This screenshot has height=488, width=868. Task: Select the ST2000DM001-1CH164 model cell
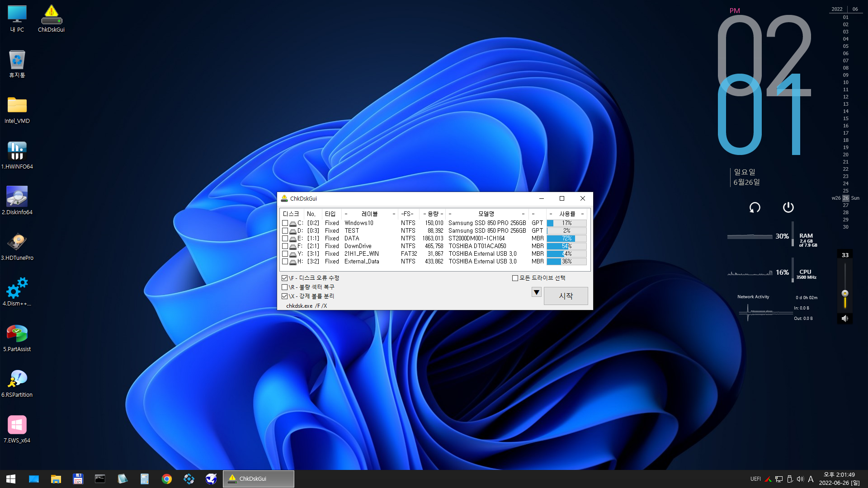tap(476, 239)
